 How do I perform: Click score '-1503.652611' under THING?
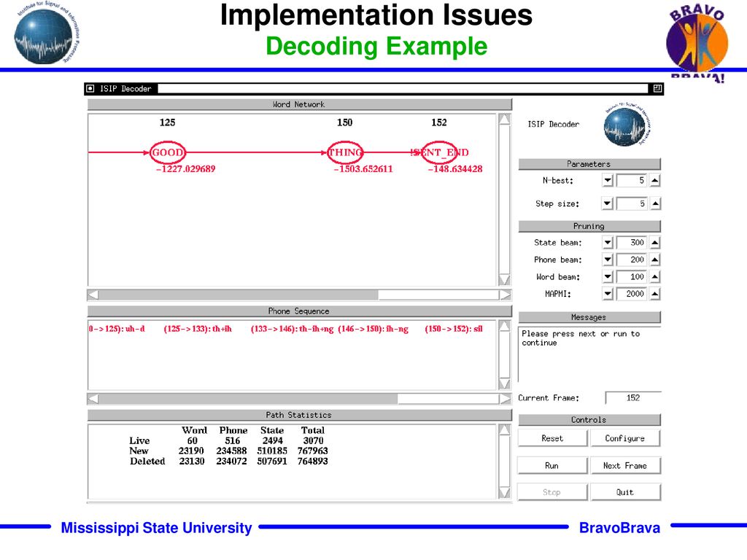363,168
